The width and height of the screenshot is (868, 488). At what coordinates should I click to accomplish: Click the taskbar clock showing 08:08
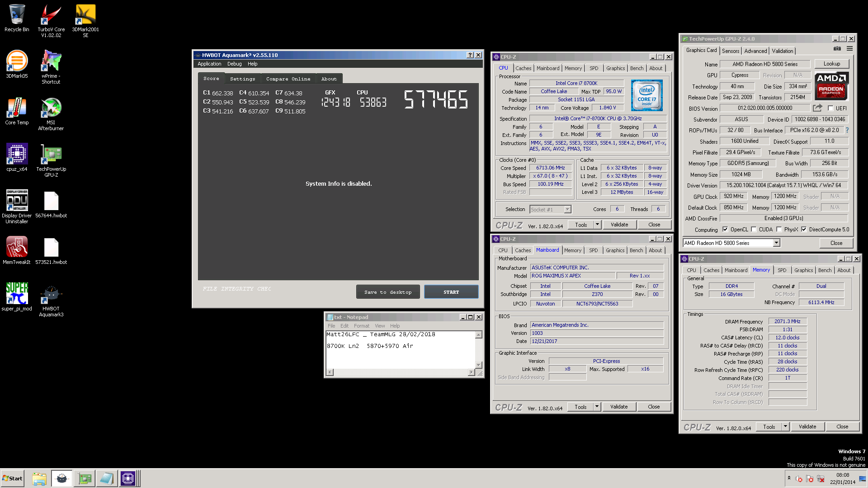click(843, 479)
